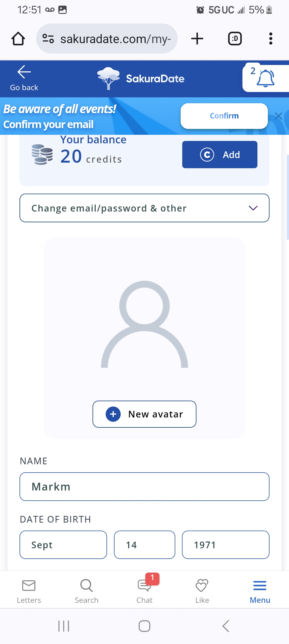The height and width of the screenshot is (644, 289).
Task: Open the birth day dropdown
Action: tap(144, 545)
